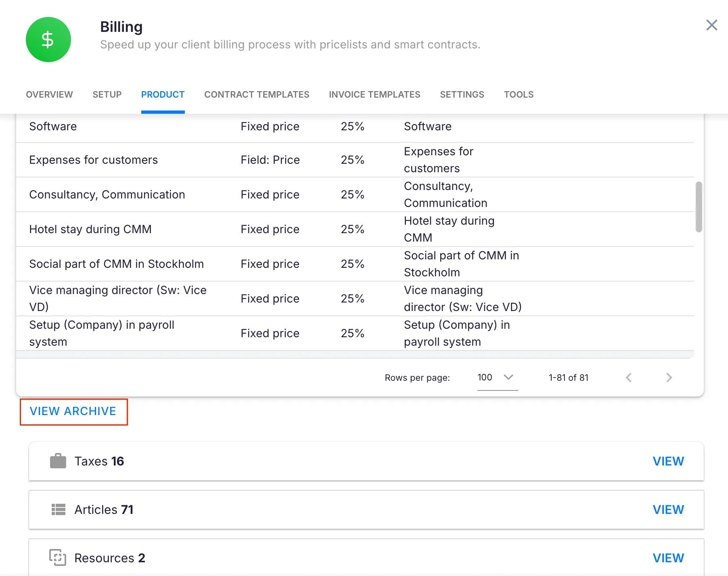Viewport: 728px width, 576px height.
Task: Open the Tools tab
Action: click(519, 94)
